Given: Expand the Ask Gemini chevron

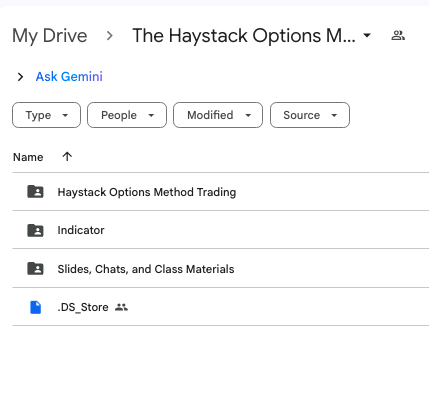Looking at the screenshot, I should [x=20, y=77].
